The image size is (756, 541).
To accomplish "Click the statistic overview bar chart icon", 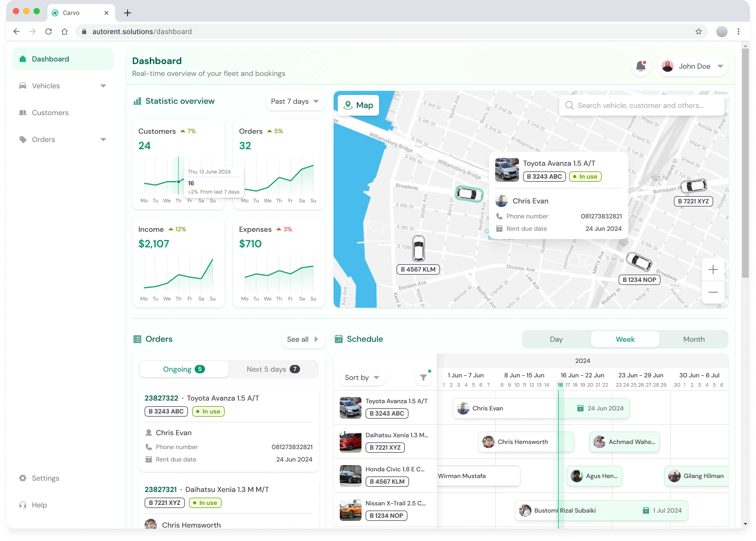I will click(137, 101).
